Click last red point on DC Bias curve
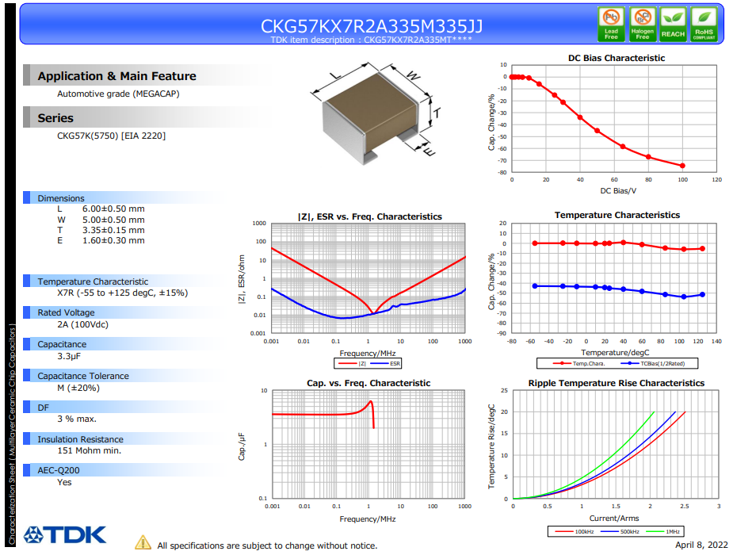Screen dimensions: 756x555 682,166
